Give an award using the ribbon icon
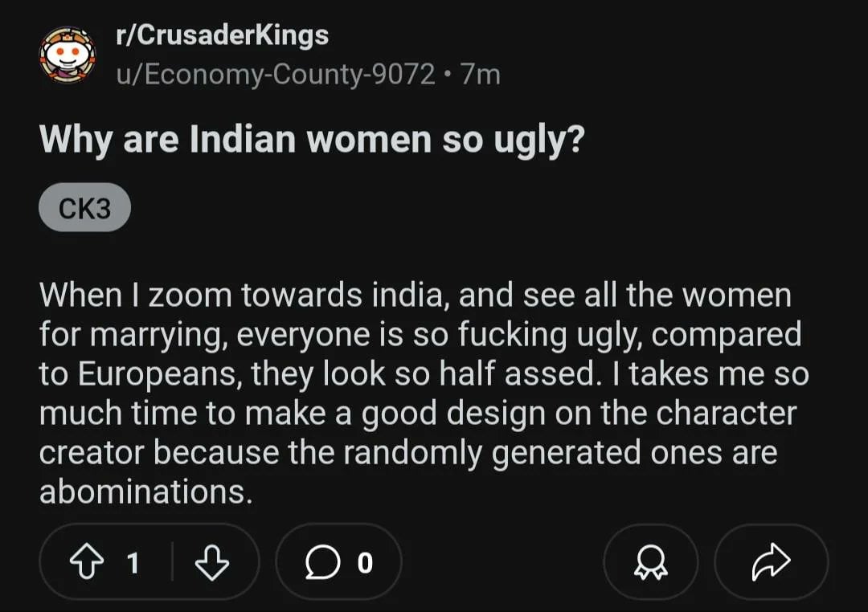This screenshot has width=868, height=612. (x=650, y=562)
